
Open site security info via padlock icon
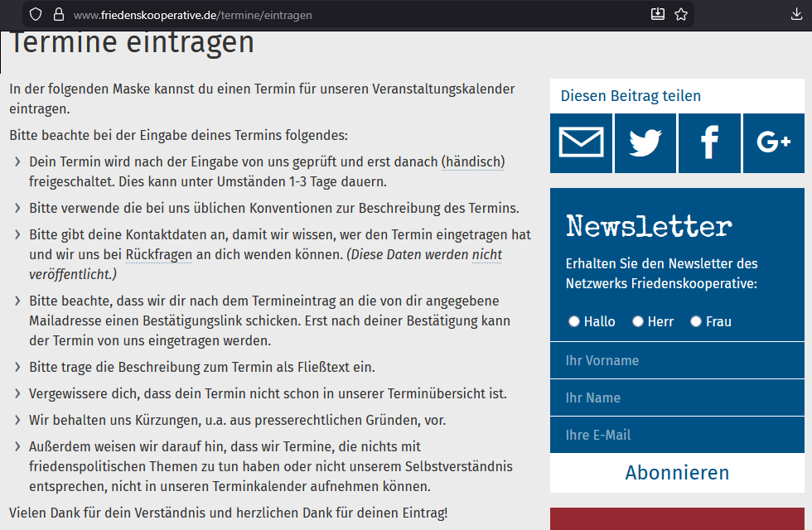pos(58,14)
